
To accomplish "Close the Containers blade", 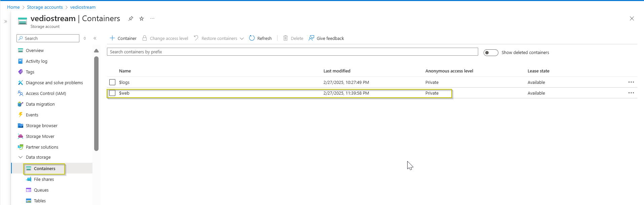I will pyautogui.click(x=632, y=18).
